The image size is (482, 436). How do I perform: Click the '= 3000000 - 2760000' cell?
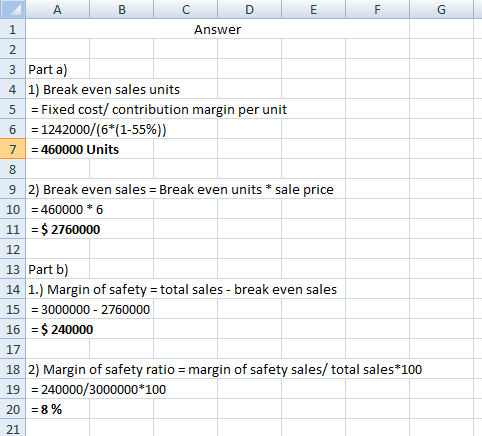(x=90, y=309)
